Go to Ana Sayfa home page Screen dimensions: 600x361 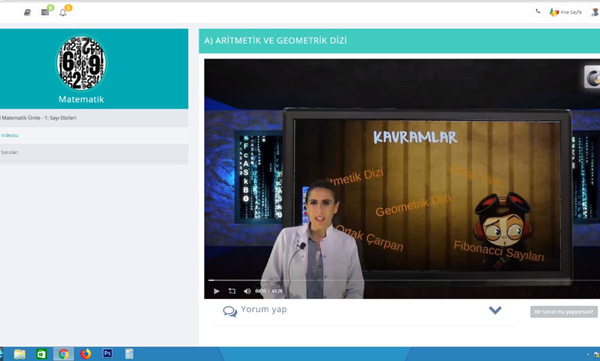click(566, 12)
